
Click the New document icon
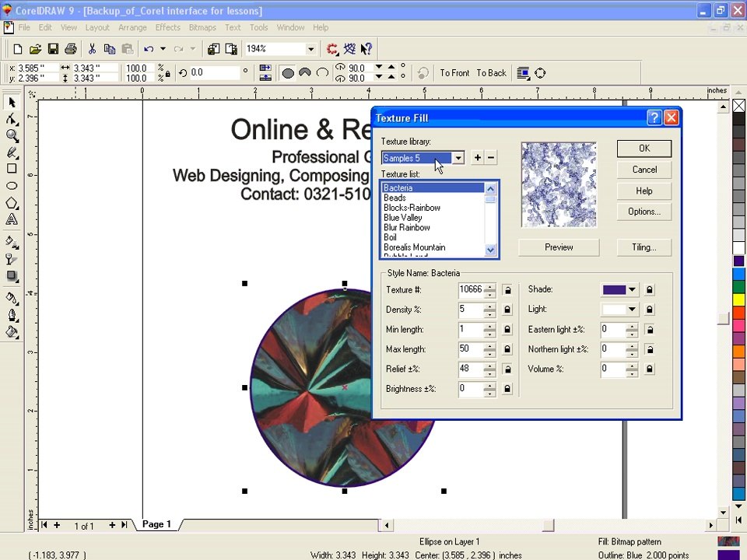click(x=18, y=49)
